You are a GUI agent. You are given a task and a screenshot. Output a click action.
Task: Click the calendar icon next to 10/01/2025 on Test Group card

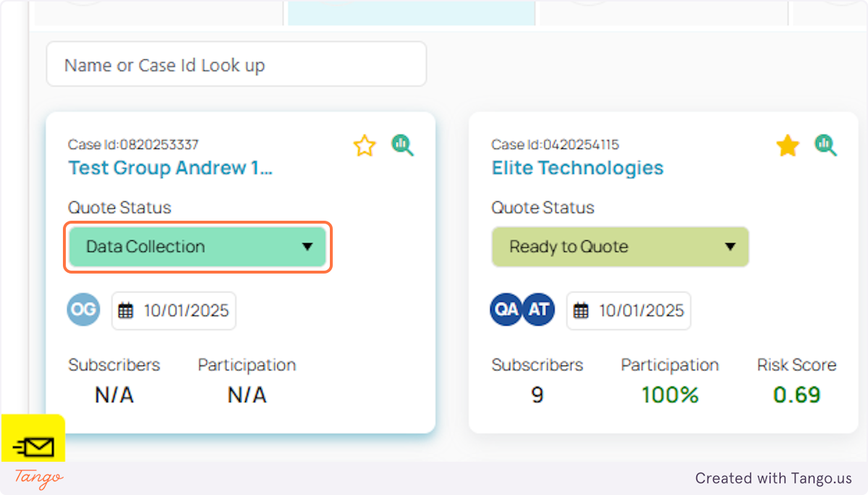127,310
